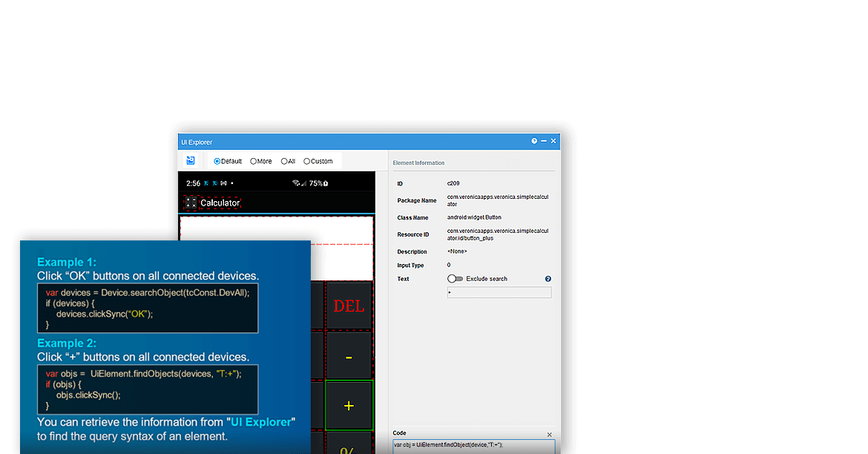The width and height of the screenshot is (868, 454).
Task: Dismiss the Code panel with its X
Action: click(x=550, y=435)
